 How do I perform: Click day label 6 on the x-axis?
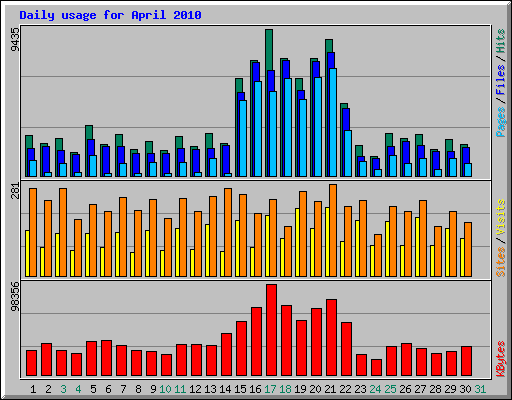108,389
